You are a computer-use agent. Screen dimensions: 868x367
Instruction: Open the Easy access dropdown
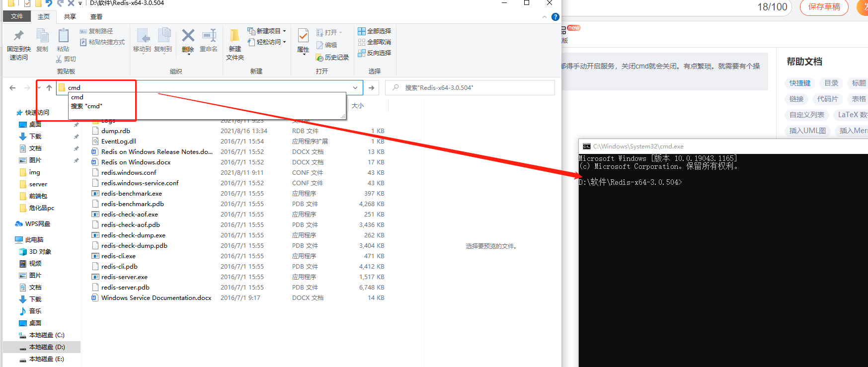click(267, 42)
